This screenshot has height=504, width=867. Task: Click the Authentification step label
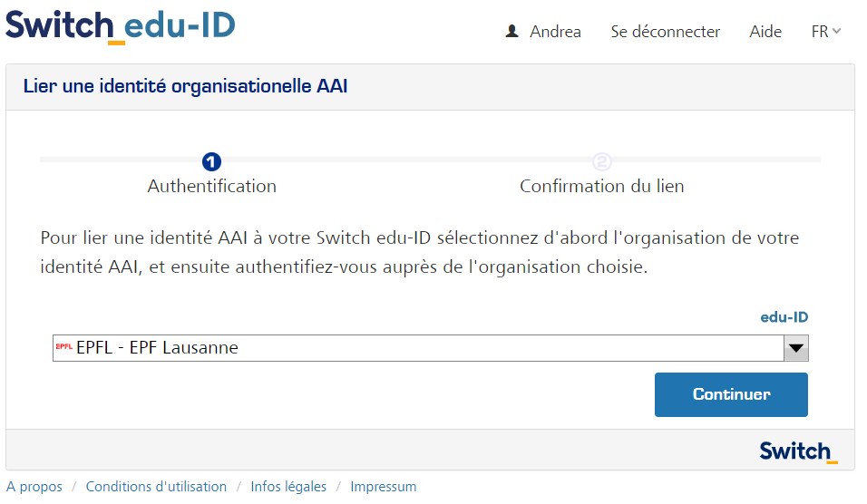pyautogui.click(x=212, y=187)
